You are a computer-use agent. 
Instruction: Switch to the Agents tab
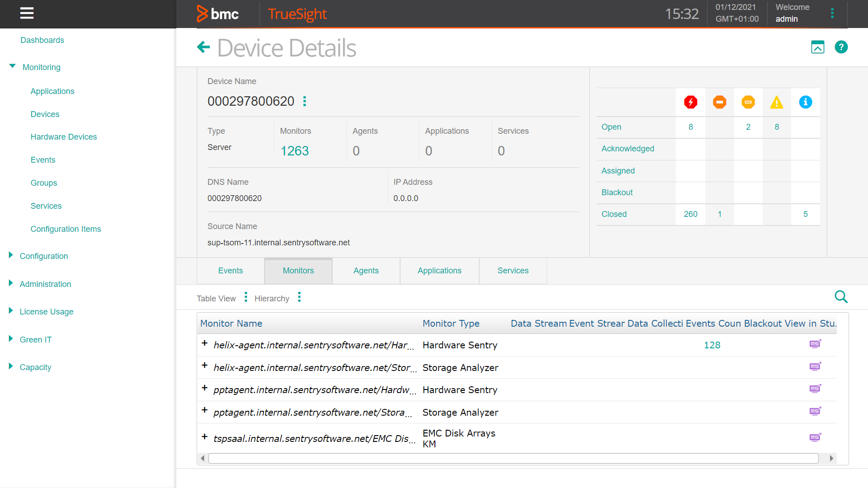tap(366, 270)
